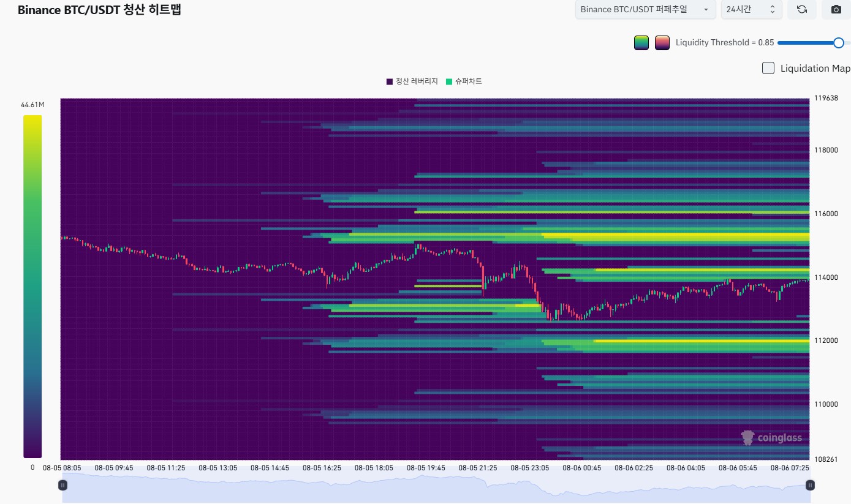Image resolution: width=851 pixels, height=504 pixels.
Task: Click the refresh icon button
Action: coord(801,9)
